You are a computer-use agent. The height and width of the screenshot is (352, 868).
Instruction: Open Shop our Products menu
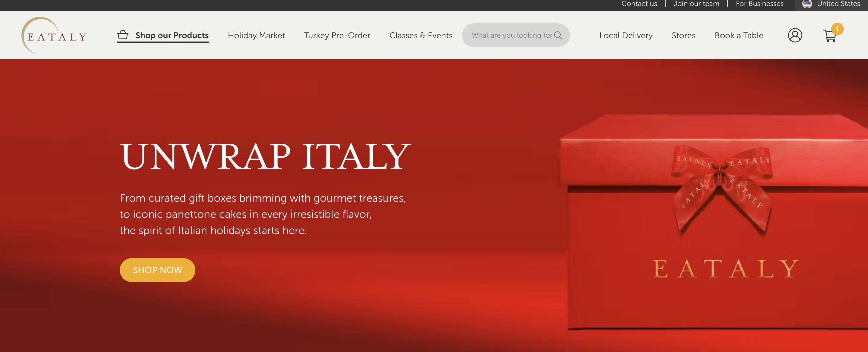[172, 35]
